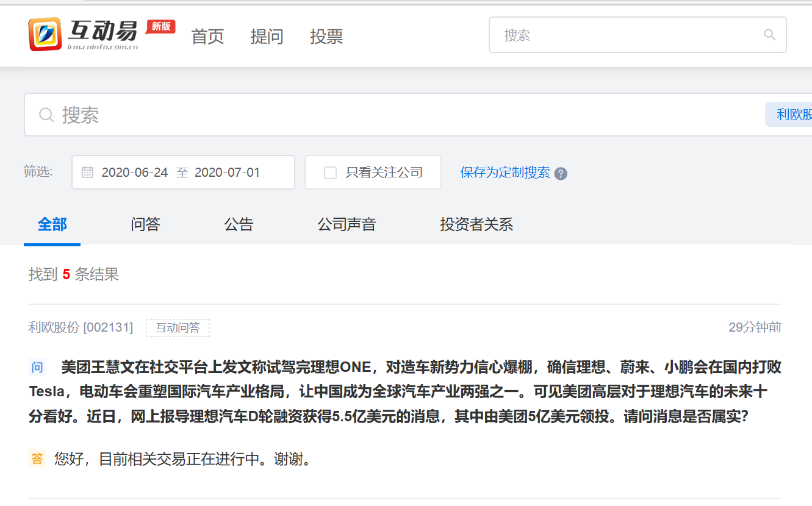
Task: Click the 新版 red badge
Action: pyautogui.click(x=161, y=26)
